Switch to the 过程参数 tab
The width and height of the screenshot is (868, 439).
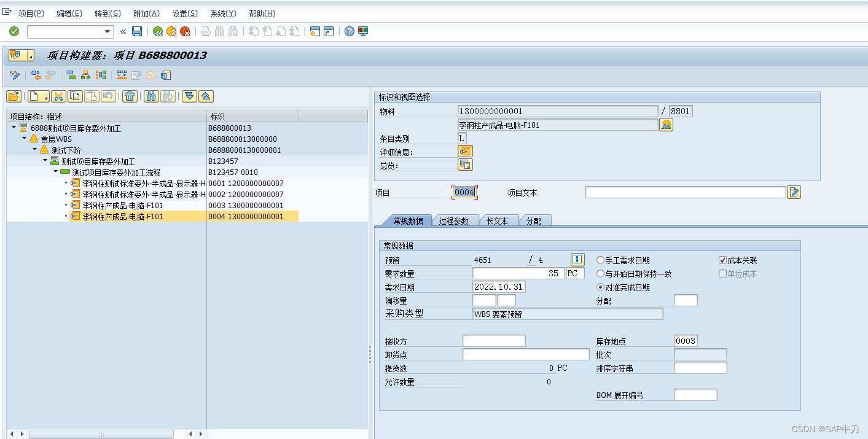coord(453,221)
